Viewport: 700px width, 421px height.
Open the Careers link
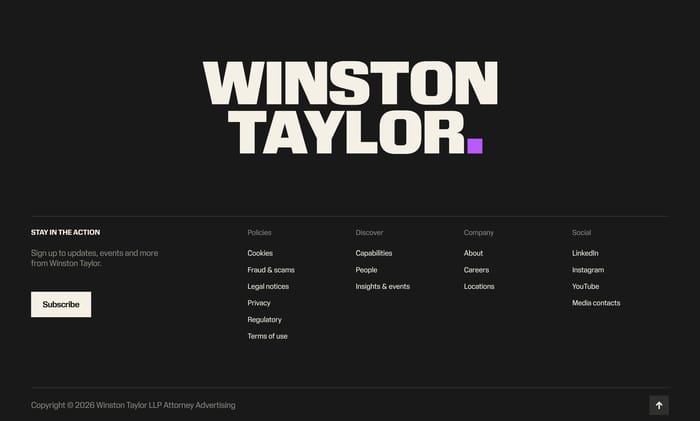476,270
